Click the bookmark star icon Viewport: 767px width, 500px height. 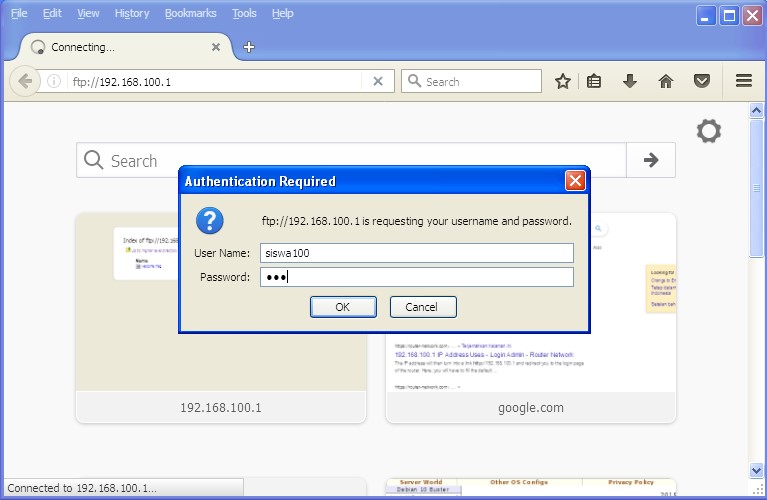(x=563, y=82)
